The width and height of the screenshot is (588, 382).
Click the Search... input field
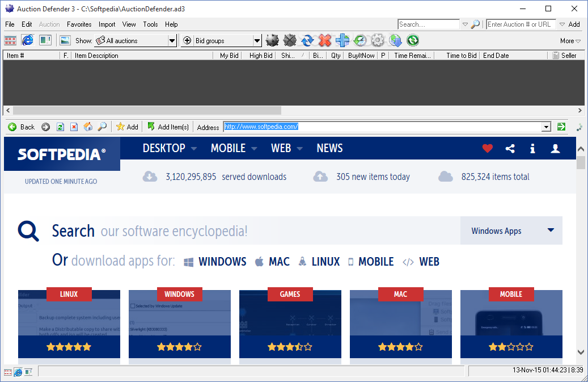[429, 24]
